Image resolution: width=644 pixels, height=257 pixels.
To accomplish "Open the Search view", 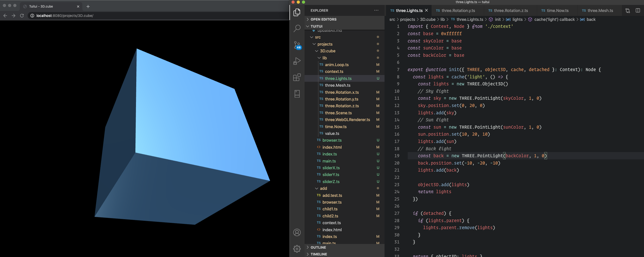I will coord(297,28).
